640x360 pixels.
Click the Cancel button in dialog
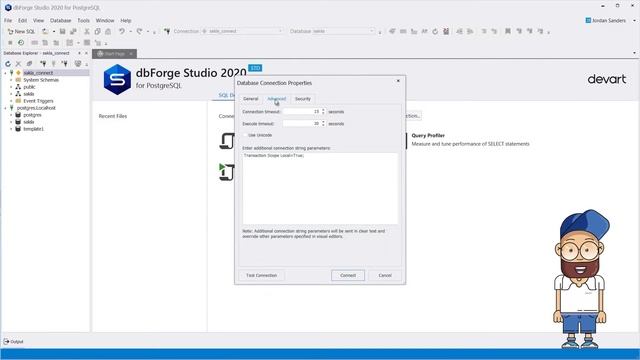click(x=385, y=276)
